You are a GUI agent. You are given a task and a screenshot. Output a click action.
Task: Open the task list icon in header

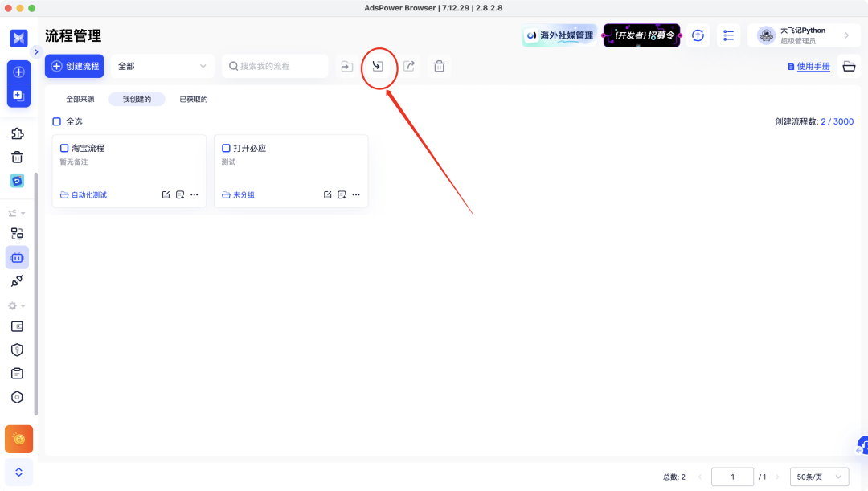(728, 35)
